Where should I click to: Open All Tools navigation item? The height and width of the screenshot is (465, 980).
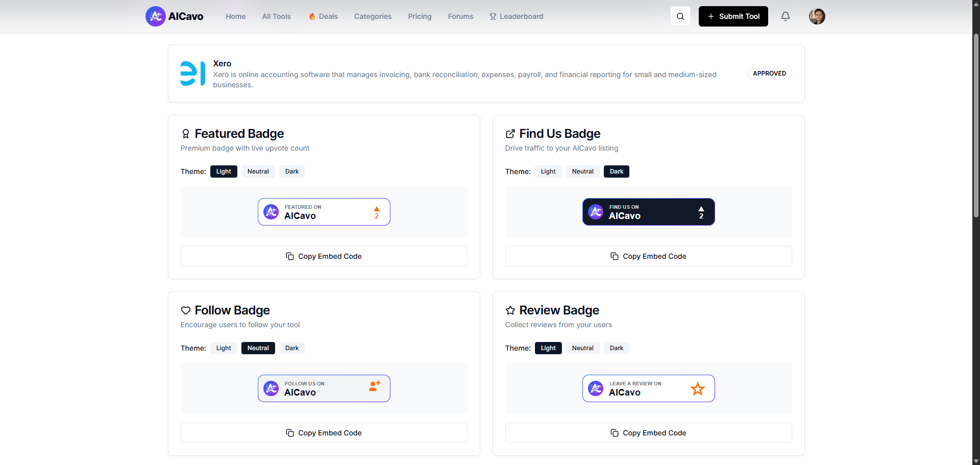tap(277, 16)
